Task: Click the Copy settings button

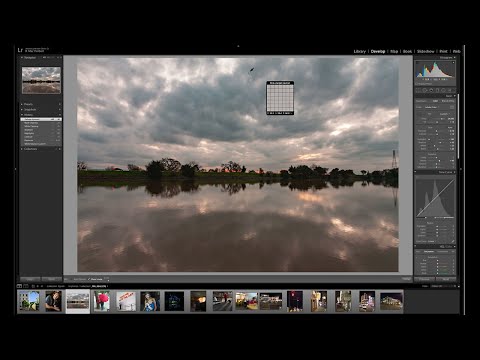Action: [x=30, y=279]
